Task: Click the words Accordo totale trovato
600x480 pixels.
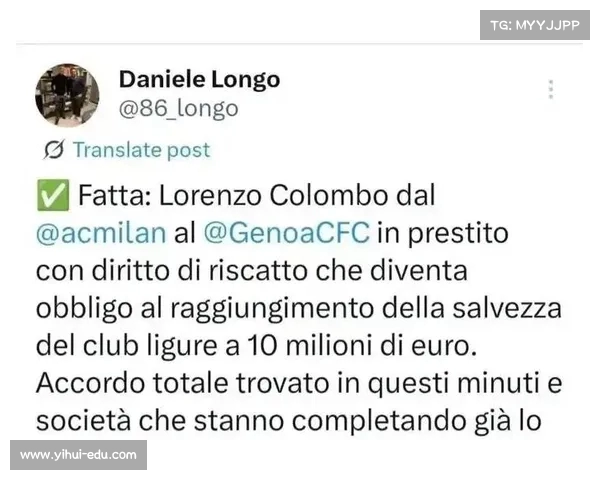Action: coord(183,383)
